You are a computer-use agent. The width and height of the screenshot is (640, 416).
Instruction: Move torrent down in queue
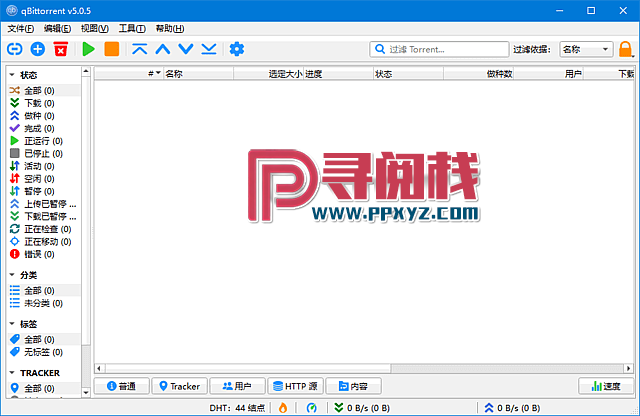pos(186,49)
